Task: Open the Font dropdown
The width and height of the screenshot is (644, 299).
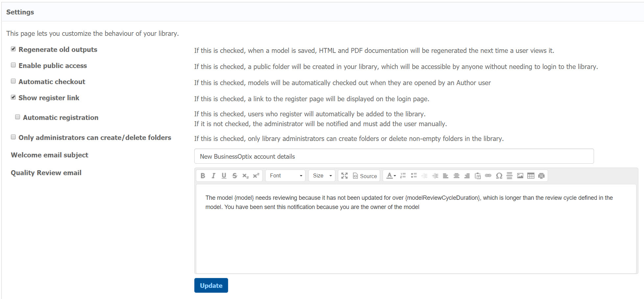Action: point(285,176)
